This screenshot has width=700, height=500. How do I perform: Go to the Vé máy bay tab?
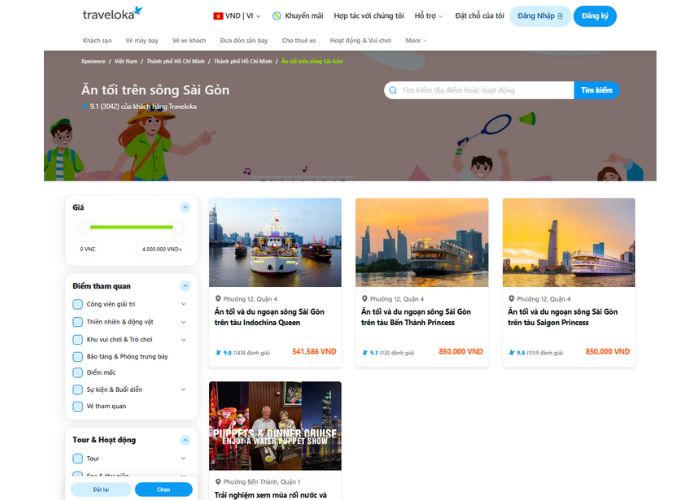[x=142, y=40]
